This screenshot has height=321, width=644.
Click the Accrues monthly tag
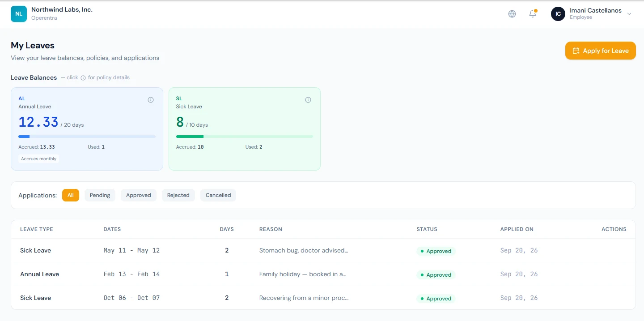(x=39, y=159)
